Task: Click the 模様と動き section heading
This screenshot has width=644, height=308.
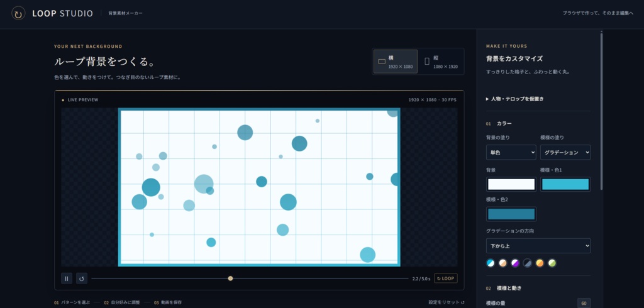Action: (x=509, y=289)
